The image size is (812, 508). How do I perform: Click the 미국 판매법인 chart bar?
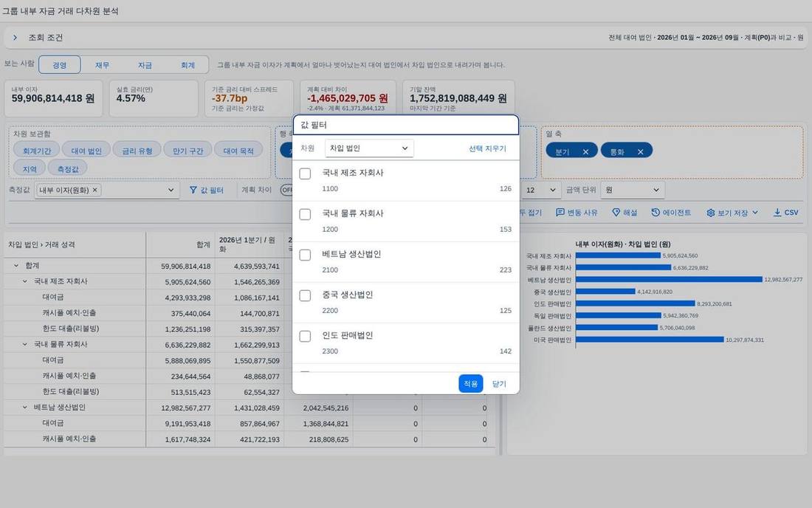point(650,340)
